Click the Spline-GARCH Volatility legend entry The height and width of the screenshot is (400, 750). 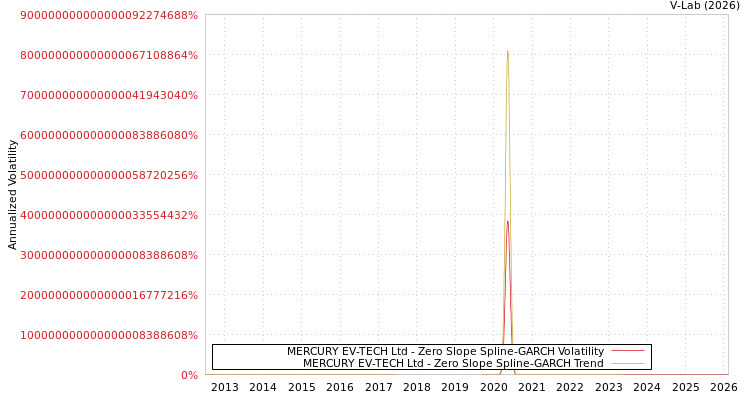(x=445, y=351)
